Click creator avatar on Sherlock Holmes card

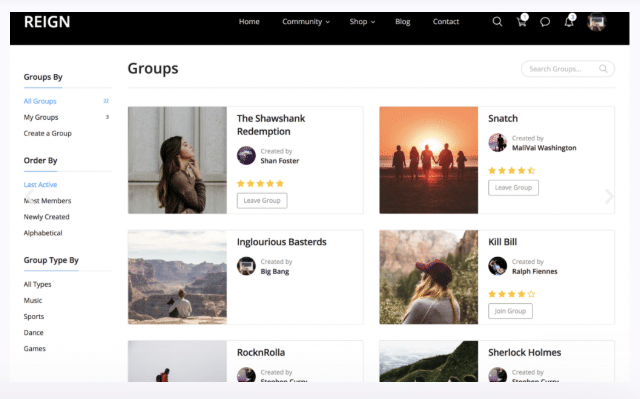coord(498,375)
